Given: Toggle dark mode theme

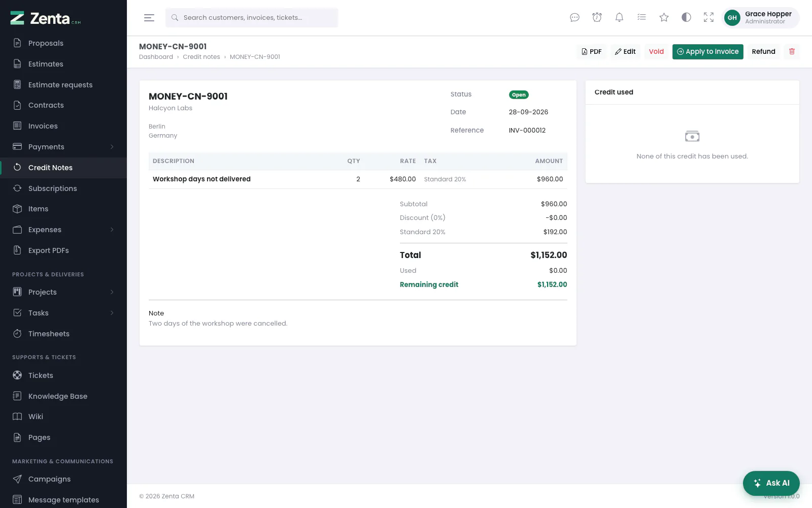Looking at the screenshot, I should tap(686, 18).
